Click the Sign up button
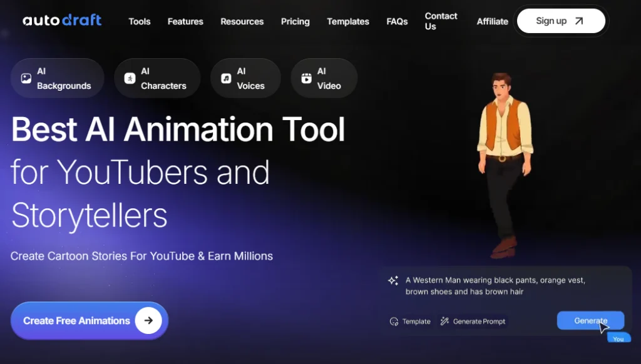This screenshot has width=641, height=364. pos(560,20)
